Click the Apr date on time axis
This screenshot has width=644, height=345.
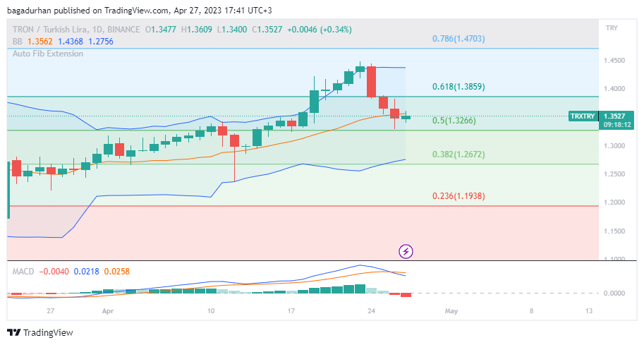[108, 311]
